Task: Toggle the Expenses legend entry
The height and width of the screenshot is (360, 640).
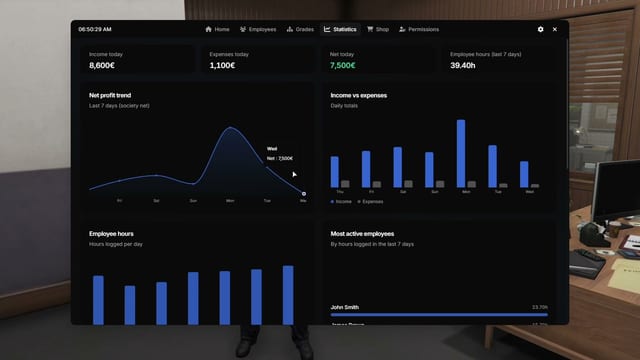Action: pos(370,202)
